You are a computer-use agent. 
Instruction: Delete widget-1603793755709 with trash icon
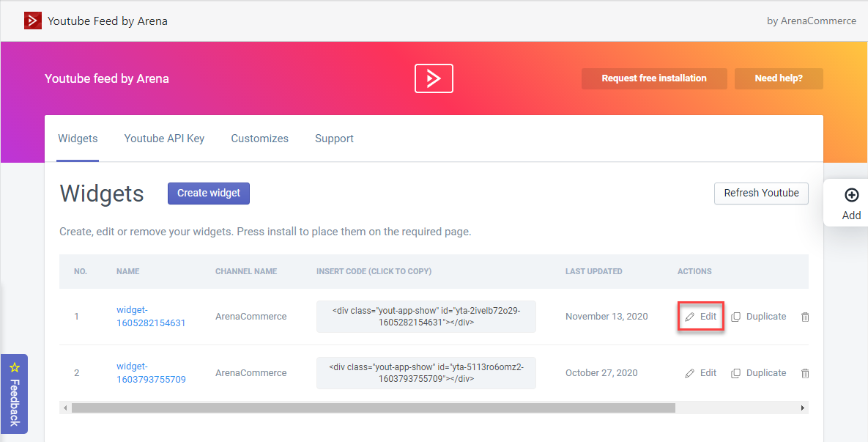[805, 373]
